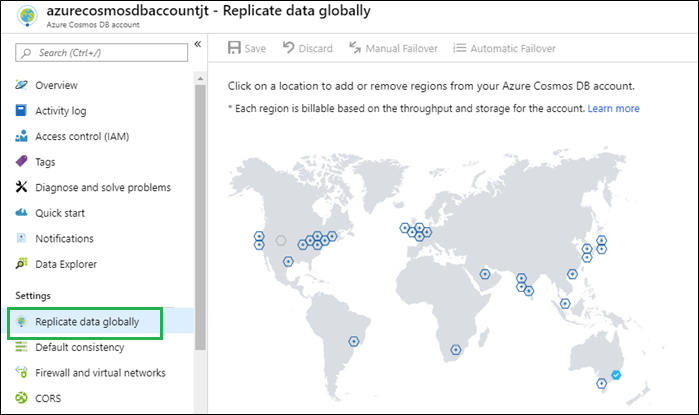Open Activity log
Screen dimensions: 699x415
click(61, 111)
